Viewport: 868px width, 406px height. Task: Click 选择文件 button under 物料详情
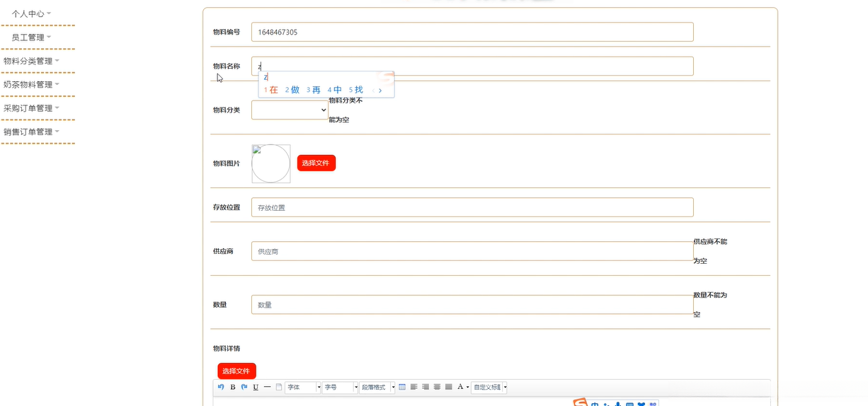(236, 371)
